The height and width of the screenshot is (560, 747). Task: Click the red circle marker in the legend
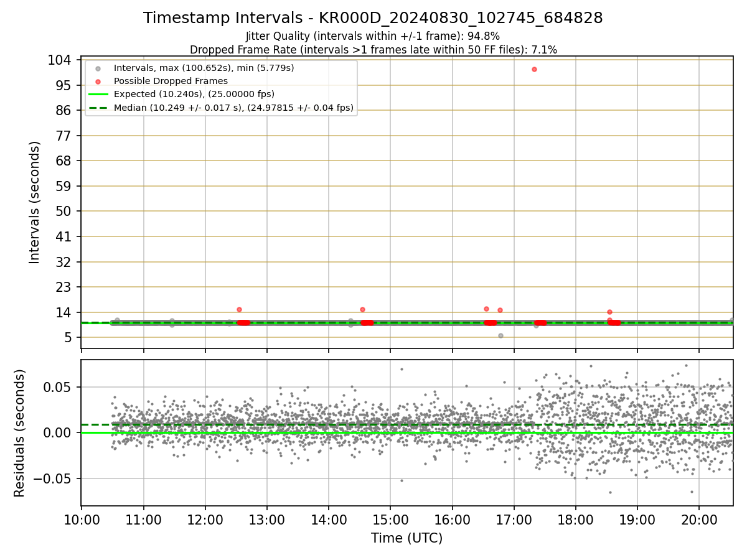click(x=98, y=82)
